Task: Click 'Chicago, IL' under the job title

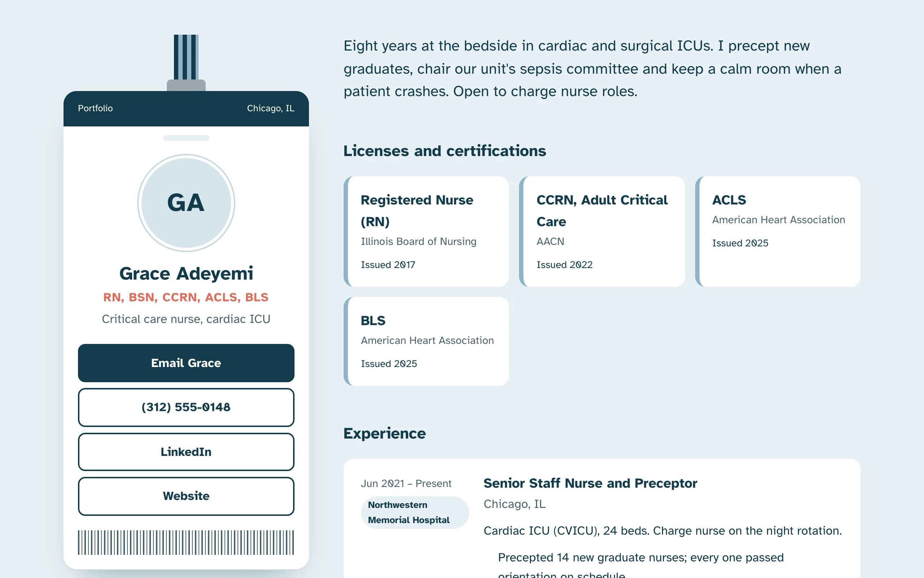Action: pos(514,504)
